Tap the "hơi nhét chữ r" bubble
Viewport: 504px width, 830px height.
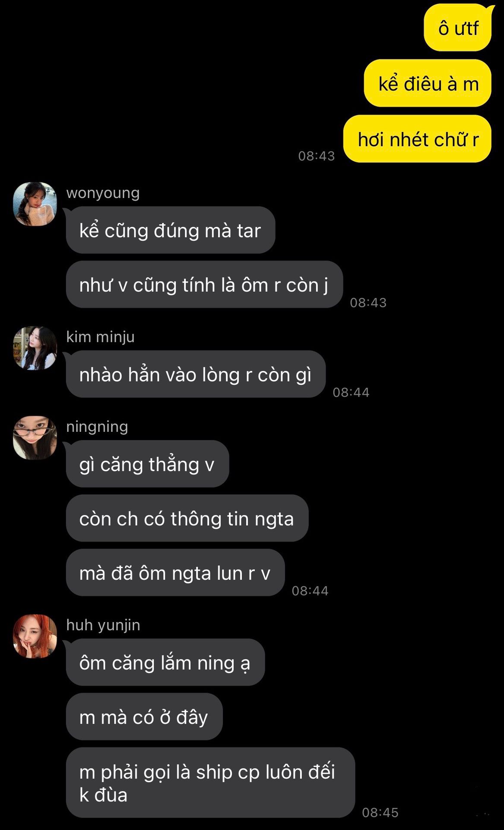418,139
